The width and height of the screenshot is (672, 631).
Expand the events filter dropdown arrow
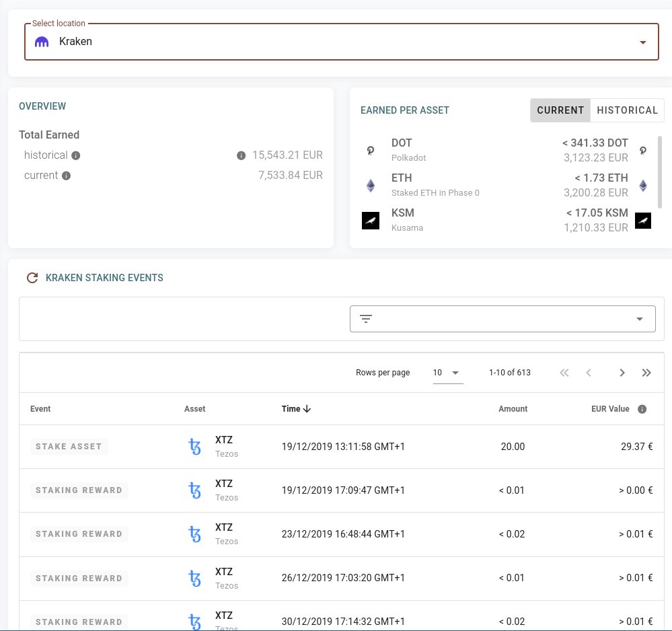click(640, 318)
